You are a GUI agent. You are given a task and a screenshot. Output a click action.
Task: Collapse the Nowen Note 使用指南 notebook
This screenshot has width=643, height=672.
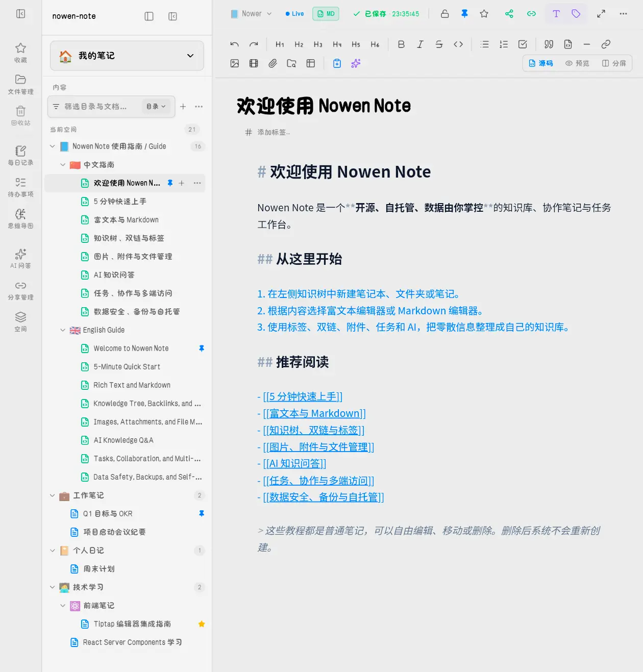click(x=52, y=146)
